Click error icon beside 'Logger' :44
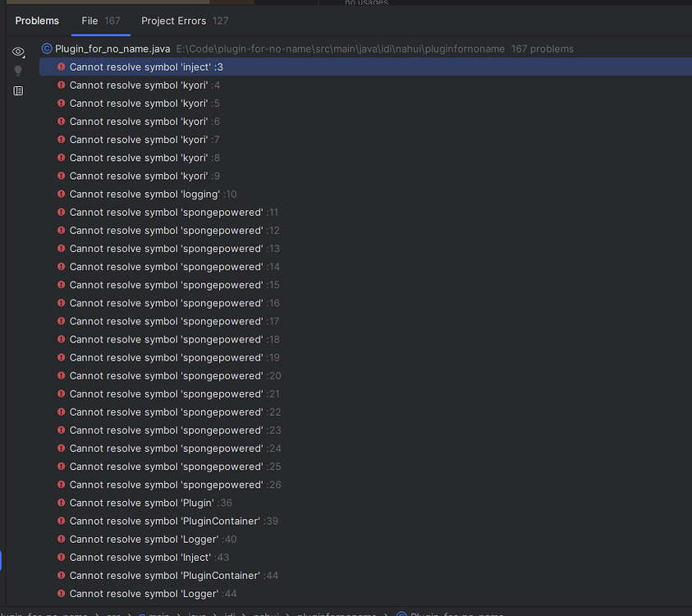The image size is (692, 616). tap(62, 594)
